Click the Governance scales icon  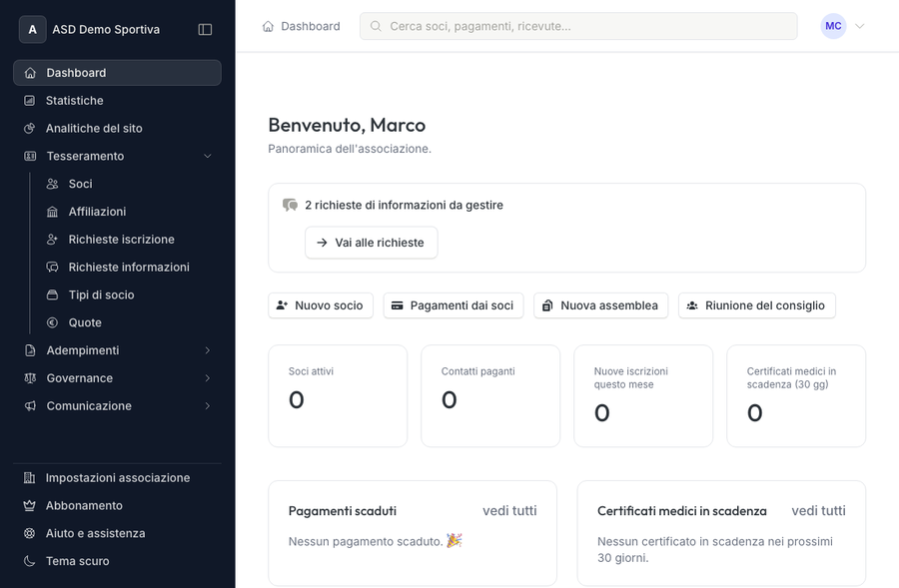pos(30,378)
